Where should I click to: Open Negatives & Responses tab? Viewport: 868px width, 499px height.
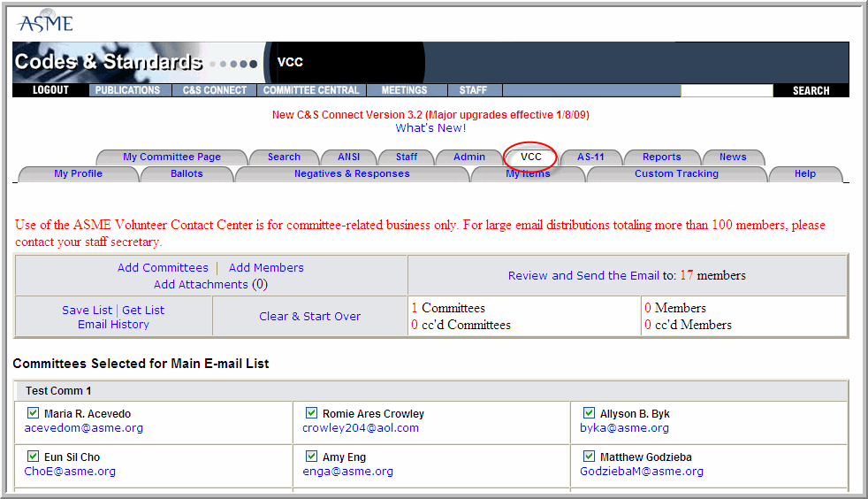(x=352, y=174)
